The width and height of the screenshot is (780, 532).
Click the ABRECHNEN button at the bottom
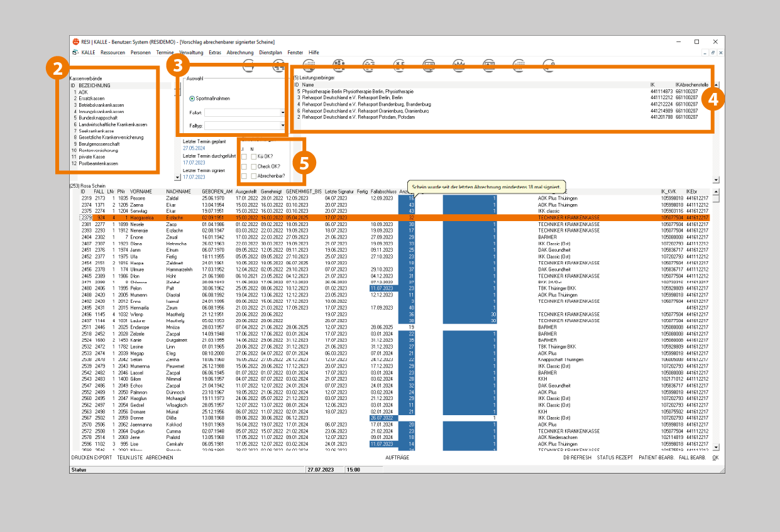click(160, 458)
